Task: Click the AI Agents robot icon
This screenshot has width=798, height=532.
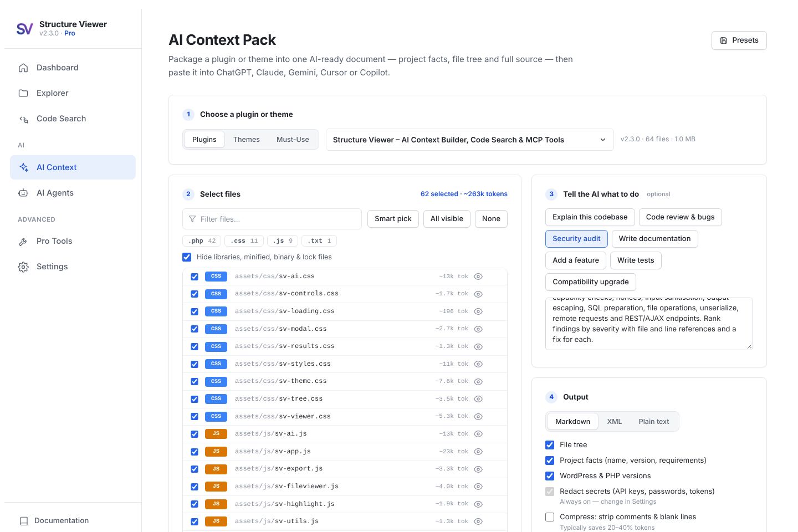Action: click(23, 193)
